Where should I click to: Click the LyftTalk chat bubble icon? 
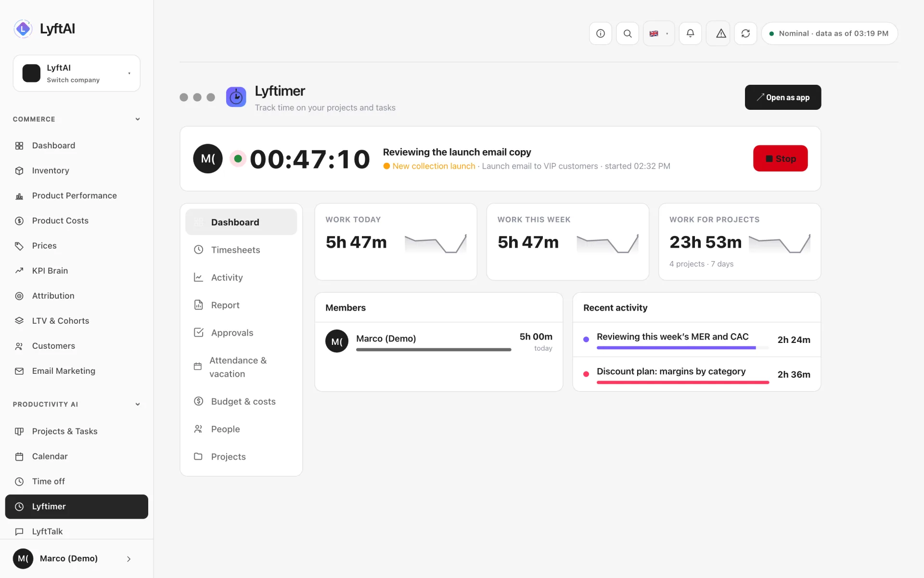(19, 531)
